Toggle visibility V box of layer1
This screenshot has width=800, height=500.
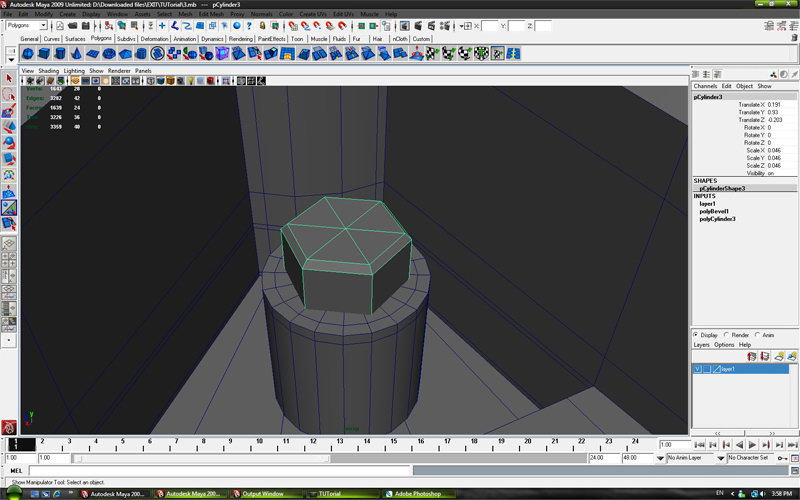coord(697,369)
